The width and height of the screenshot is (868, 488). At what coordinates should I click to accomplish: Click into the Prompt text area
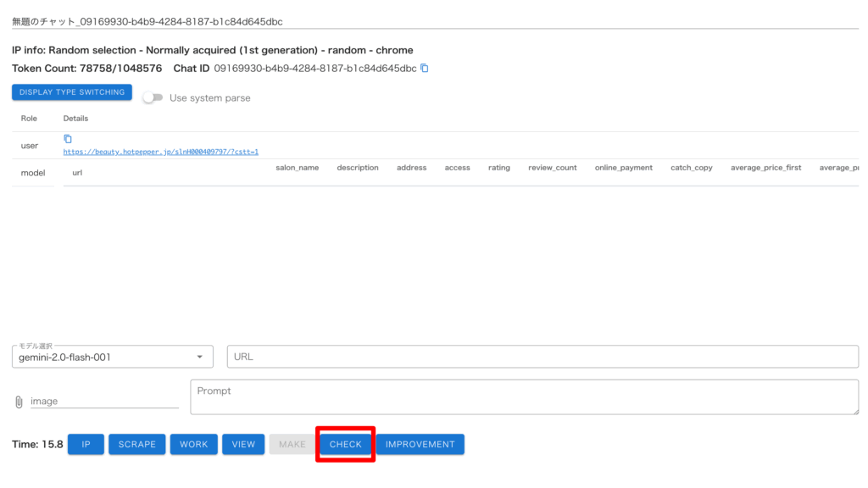point(524,397)
